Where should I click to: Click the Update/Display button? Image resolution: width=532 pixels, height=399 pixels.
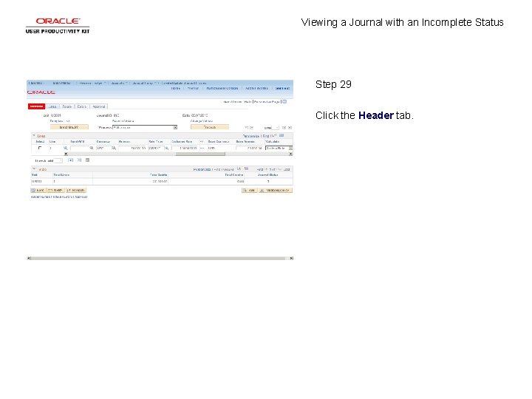click(x=276, y=191)
